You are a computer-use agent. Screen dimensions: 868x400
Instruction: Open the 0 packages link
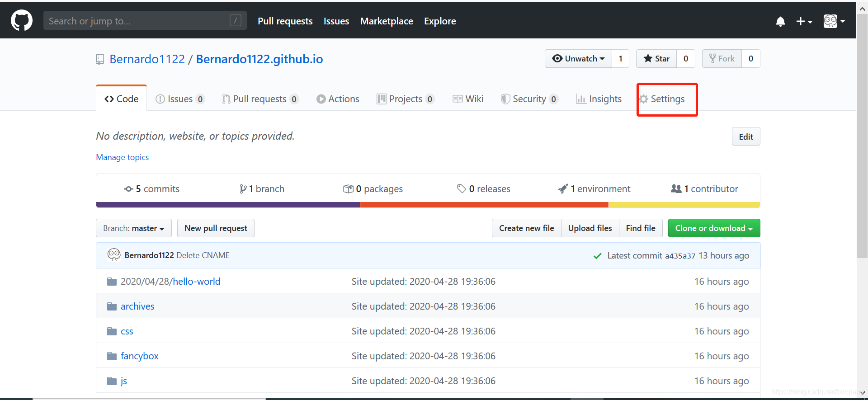coord(373,189)
